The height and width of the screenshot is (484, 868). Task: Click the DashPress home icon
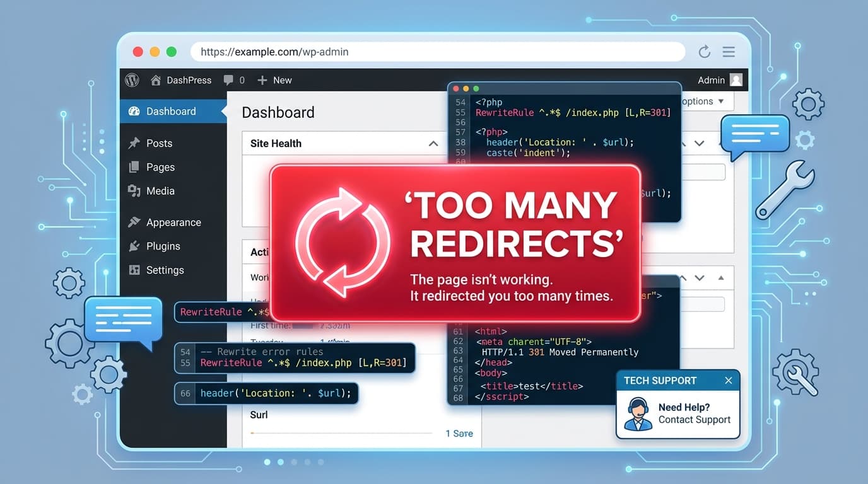pyautogui.click(x=155, y=80)
